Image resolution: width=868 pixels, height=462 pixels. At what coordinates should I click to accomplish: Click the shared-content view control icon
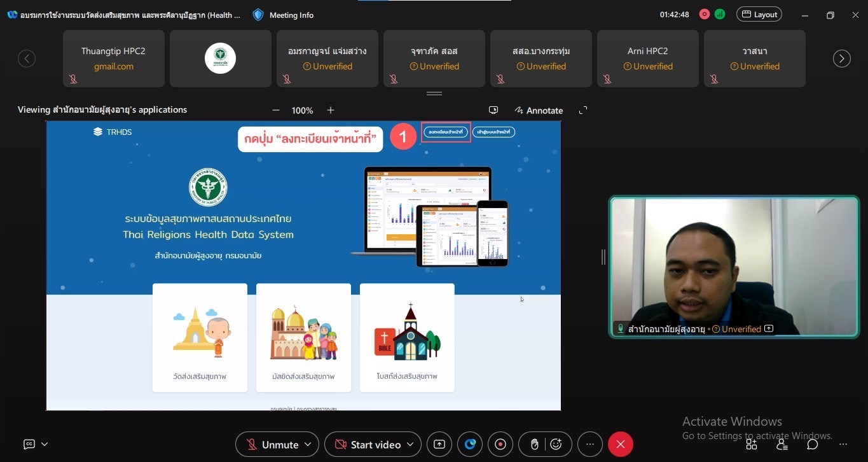point(493,110)
